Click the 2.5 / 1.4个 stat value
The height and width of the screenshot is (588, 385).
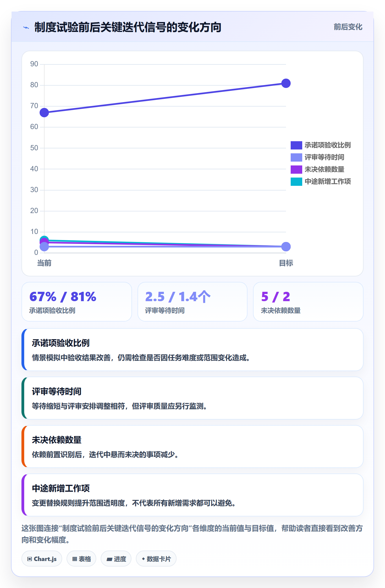click(x=178, y=297)
